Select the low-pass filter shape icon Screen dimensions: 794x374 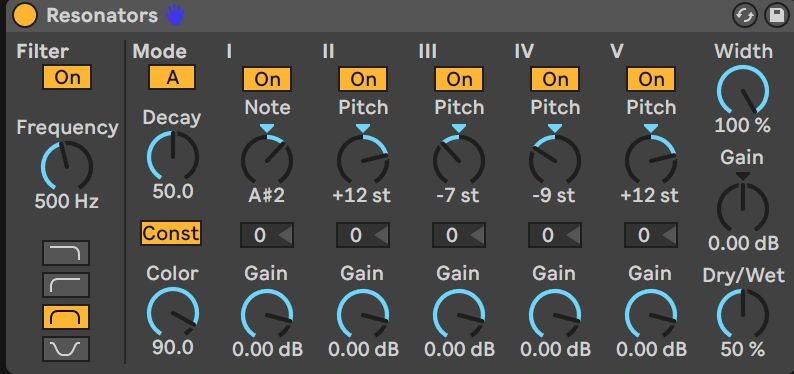(66, 253)
